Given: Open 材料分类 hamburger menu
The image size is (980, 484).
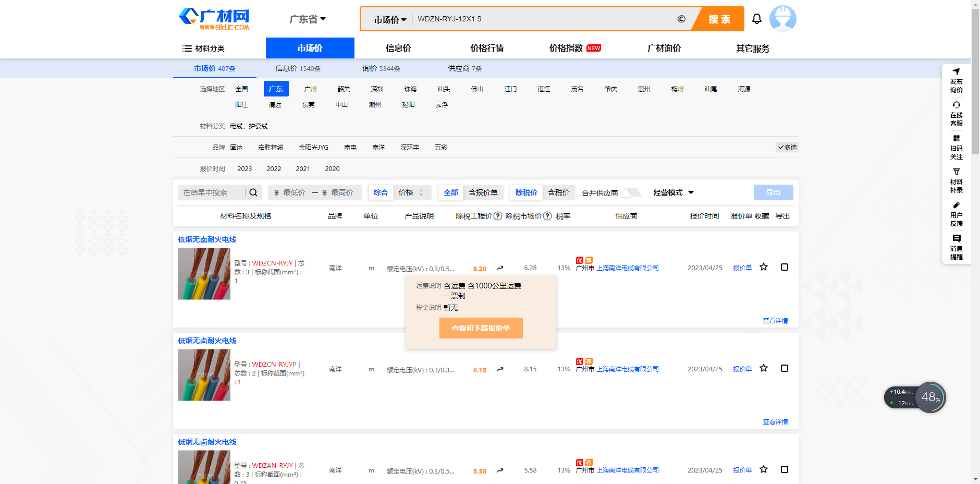Looking at the screenshot, I should point(203,49).
